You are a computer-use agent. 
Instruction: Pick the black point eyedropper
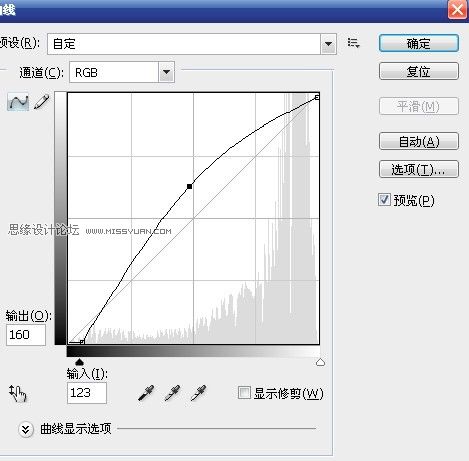click(x=146, y=393)
